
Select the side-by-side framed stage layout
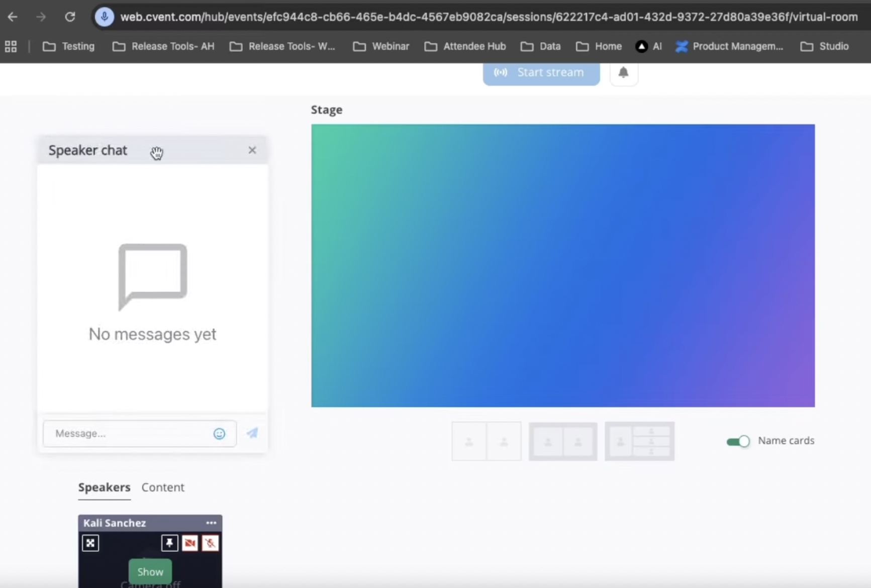tap(563, 441)
